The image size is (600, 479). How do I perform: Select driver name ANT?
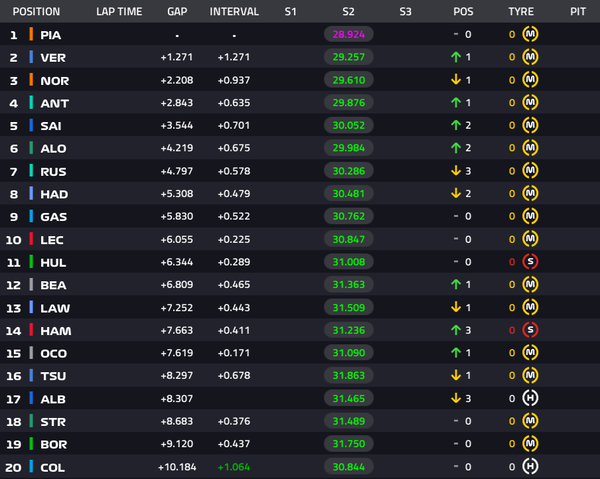click(x=55, y=103)
